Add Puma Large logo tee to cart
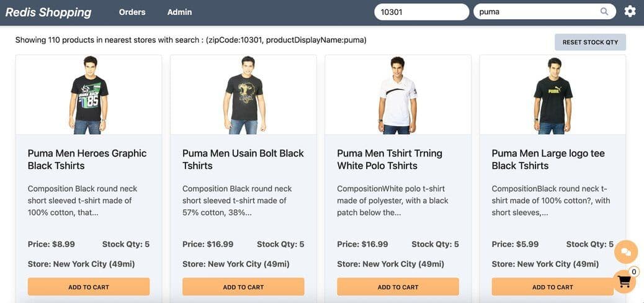This screenshot has width=644, height=303. [552, 287]
